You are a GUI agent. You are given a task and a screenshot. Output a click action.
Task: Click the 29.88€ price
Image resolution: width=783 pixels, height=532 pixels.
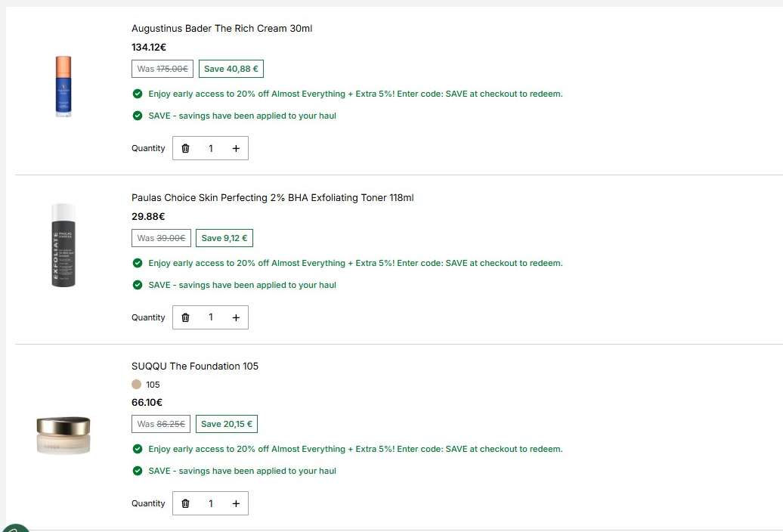click(148, 217)
